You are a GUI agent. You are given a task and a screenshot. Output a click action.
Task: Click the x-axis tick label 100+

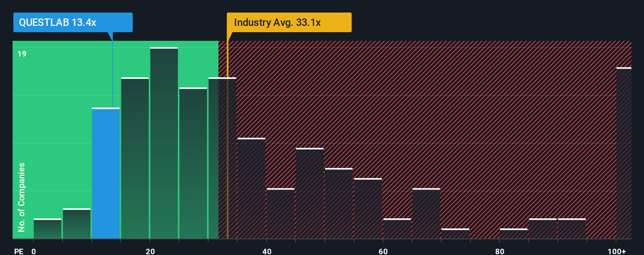617,251
